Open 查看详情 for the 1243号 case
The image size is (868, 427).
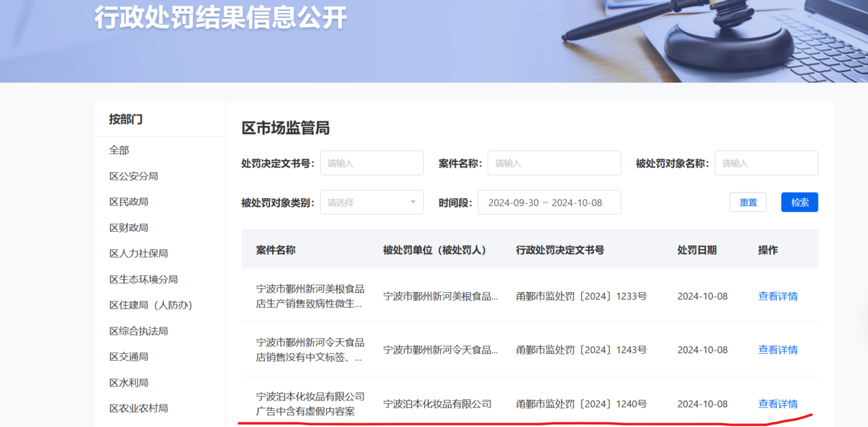pyautogui.click(x=778, y=350)
